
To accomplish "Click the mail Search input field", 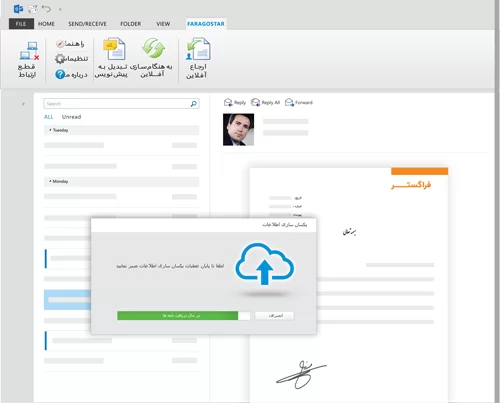I will (x=121, y=104).
